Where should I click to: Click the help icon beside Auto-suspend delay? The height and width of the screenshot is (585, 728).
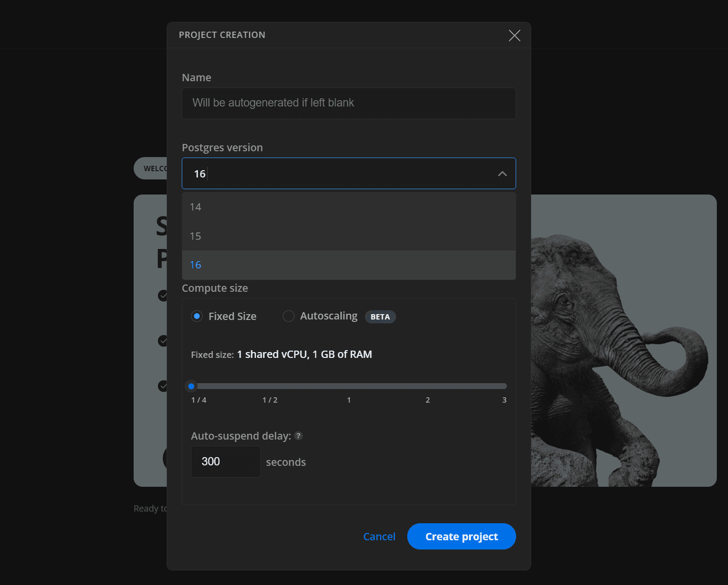point(298,436)
